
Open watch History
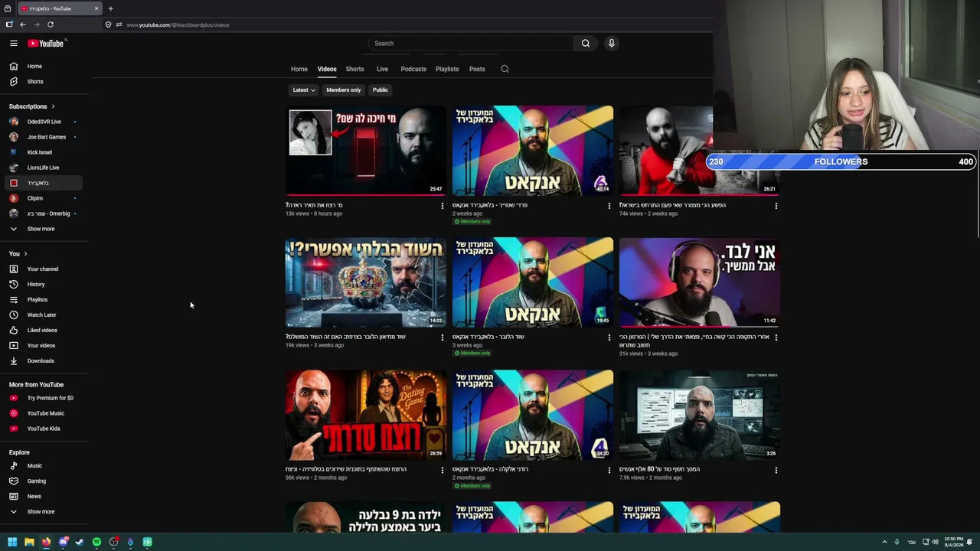(x=44, y=285)
